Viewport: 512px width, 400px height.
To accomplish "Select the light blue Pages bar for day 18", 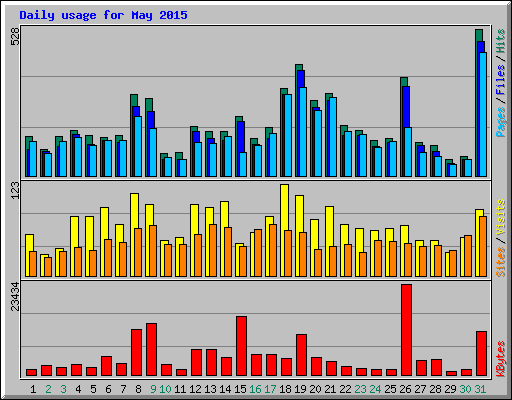I will [x=288, y=135].
